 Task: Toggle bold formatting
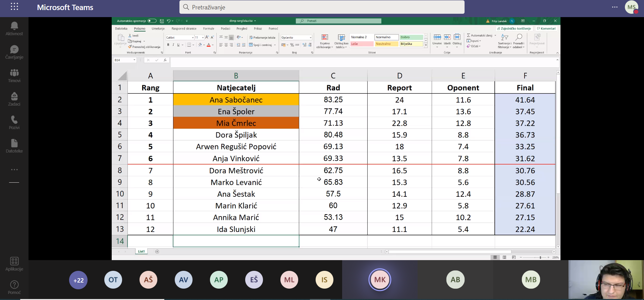(168, 45)
